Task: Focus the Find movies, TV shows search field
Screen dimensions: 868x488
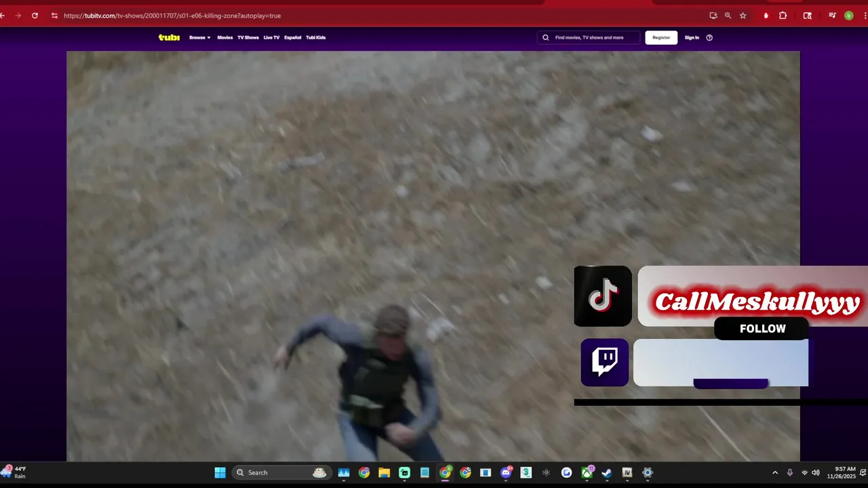Action: click(589, 37)
